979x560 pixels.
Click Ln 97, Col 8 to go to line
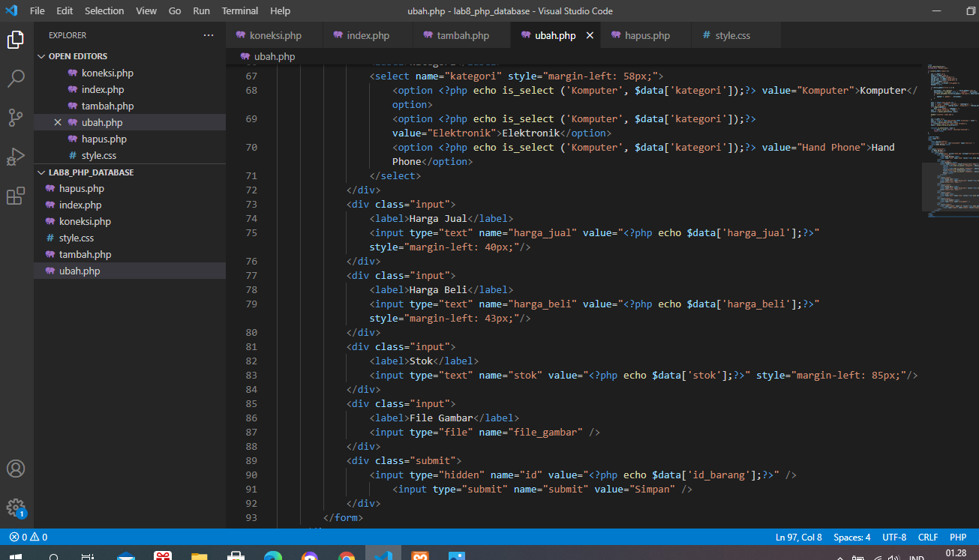(x=798, y=537)
